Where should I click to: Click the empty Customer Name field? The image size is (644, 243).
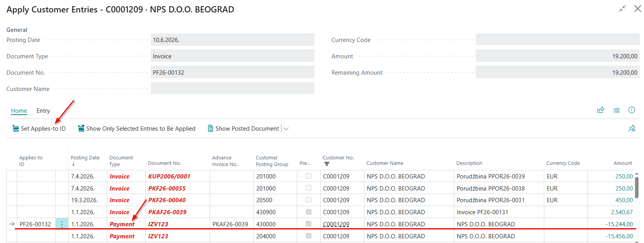pyautogui.click(x=233, y=88)
